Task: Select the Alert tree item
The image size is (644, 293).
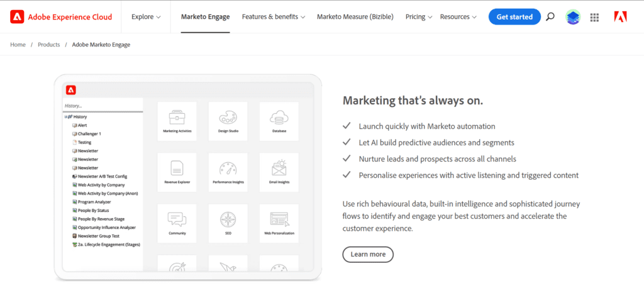Action: coord(79,125)
